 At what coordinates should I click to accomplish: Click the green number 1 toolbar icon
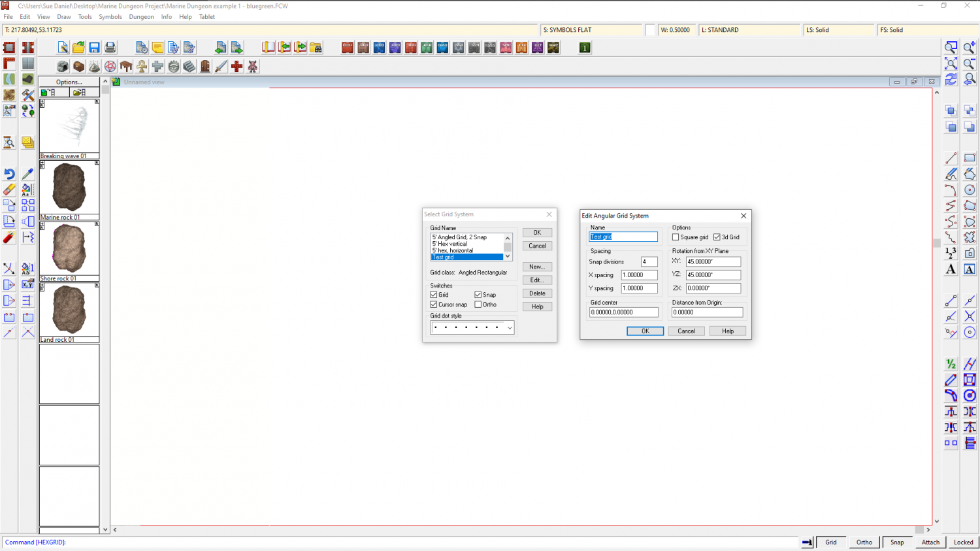(x=585, y=48)
